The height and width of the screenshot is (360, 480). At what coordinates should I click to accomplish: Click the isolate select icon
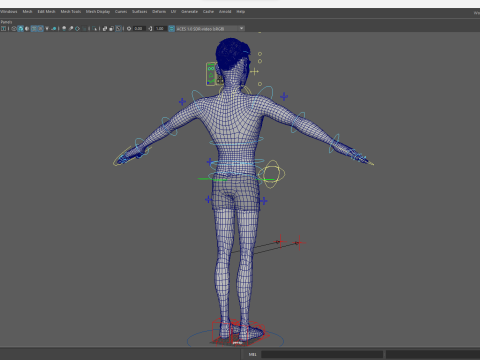click(94, 29)
